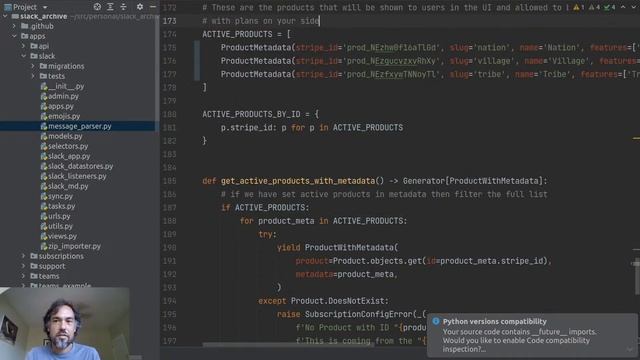Click the select opened file target icon
The height and width of the screenshot is (360, 640).
(x=97, y=7)
